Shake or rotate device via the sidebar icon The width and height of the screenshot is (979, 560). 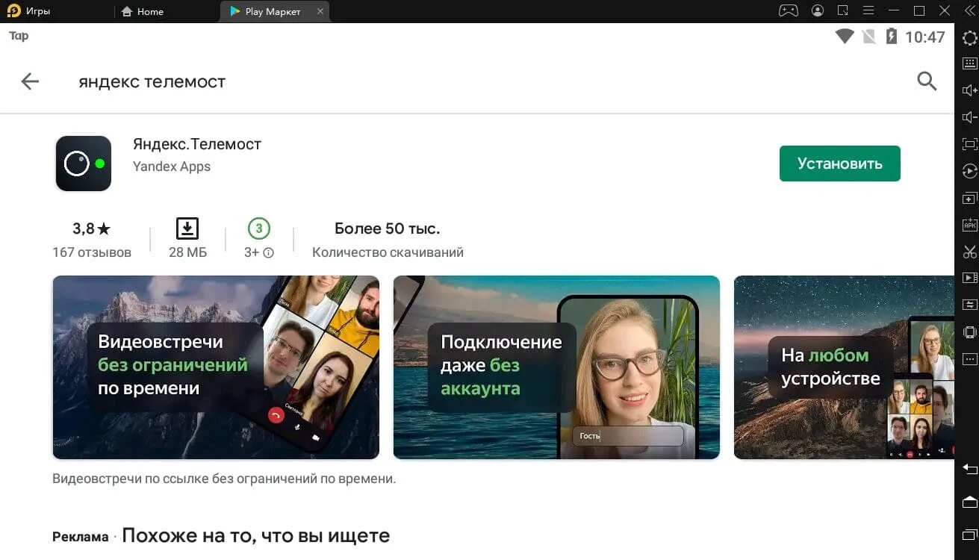(969, 332)
